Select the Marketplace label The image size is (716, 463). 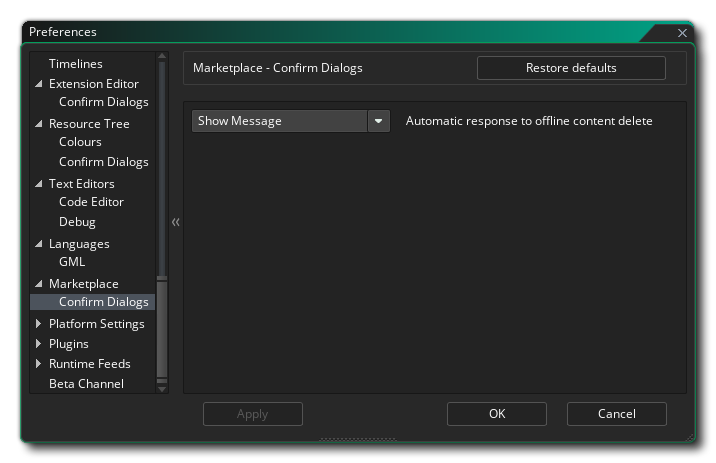(x=84, y=284)
